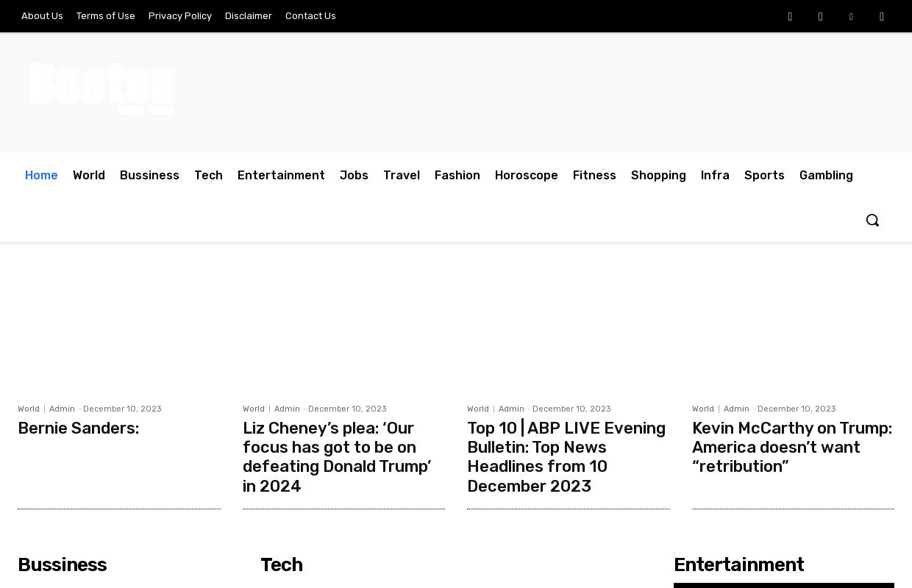The width and height of the screenshot is (912, 588).
Task: Click the first social icon in top bar
Action: tap(790, 16)
